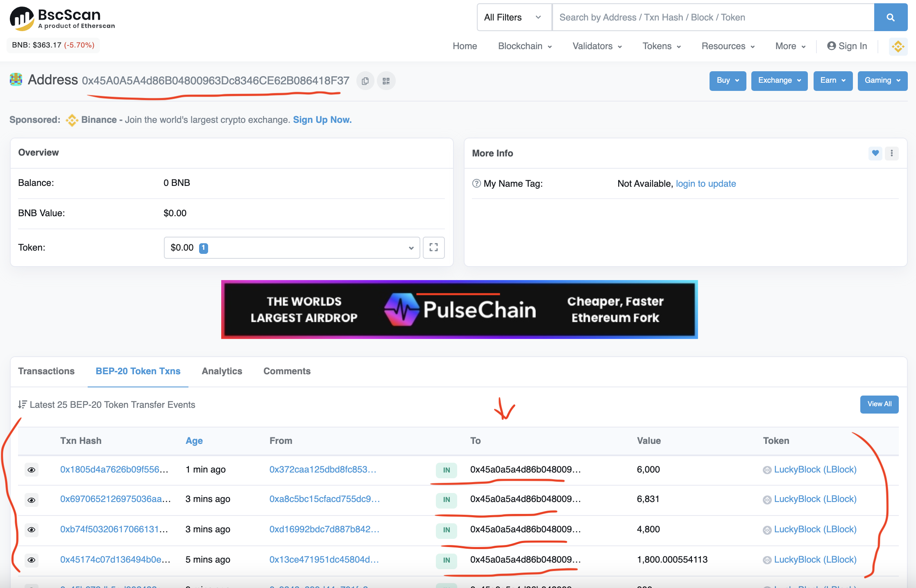916x588 pixels.
Task: Open txn hash 0x6970652126975036aa link
Action: tap(116, 499)
